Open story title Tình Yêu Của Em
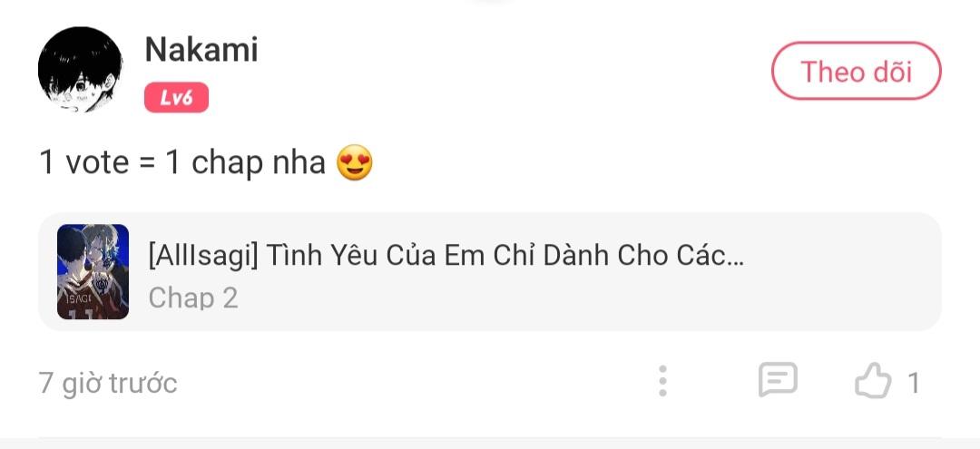The height and width of the screenshot is (449, 980). tap(446, 255)
